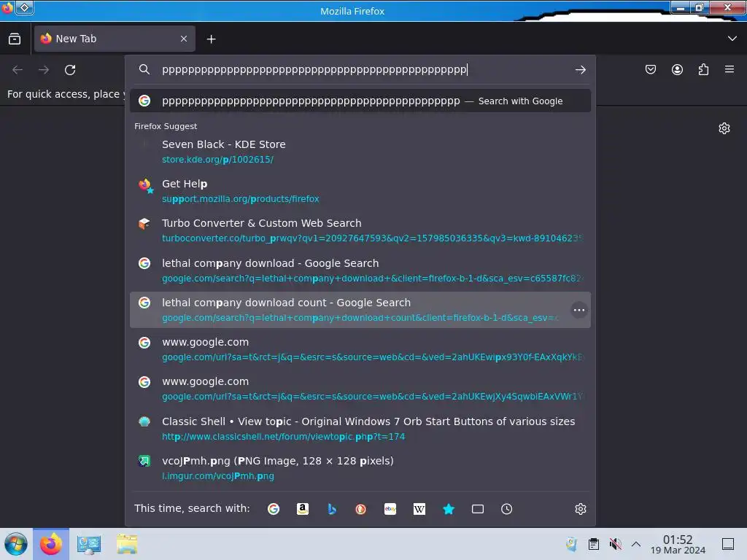Save to Pocket icon
Viewport: 747px width, 560px height.
click(650, 69)
